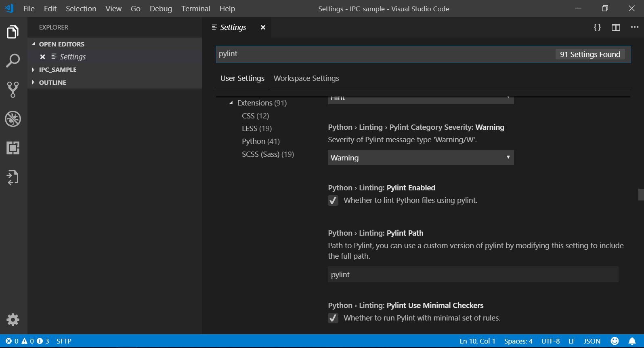The width and height of the screenshot is (644, 348).
Task: Open the Go menu
Action: pyautogui.click(x=136, y=8)
